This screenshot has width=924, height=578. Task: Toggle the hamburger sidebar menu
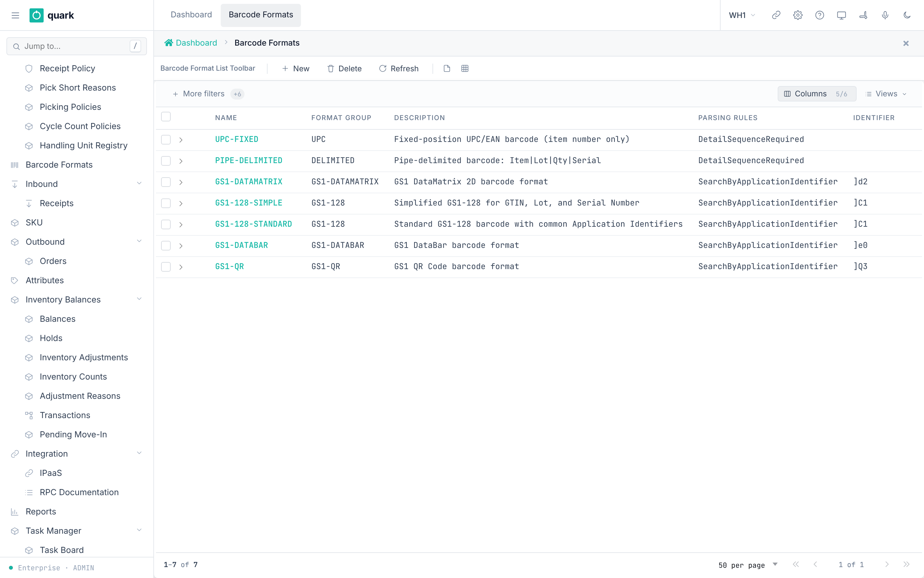(15, 15)
